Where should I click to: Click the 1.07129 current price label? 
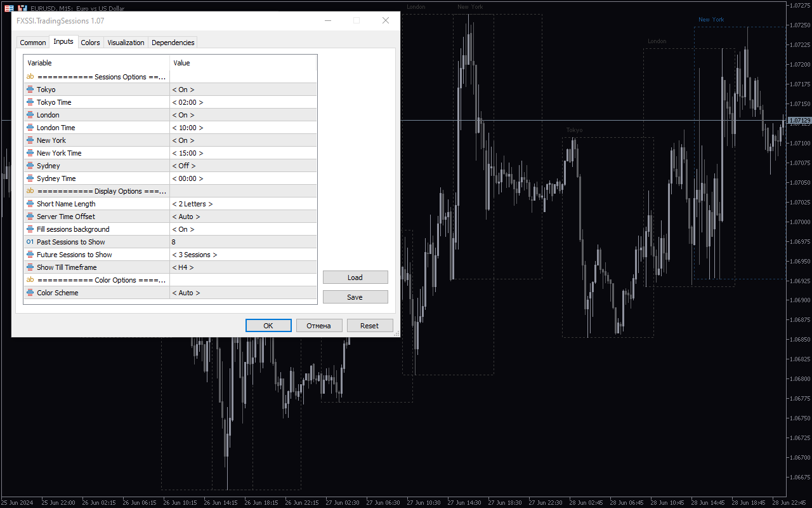click(x=799, y=120)
